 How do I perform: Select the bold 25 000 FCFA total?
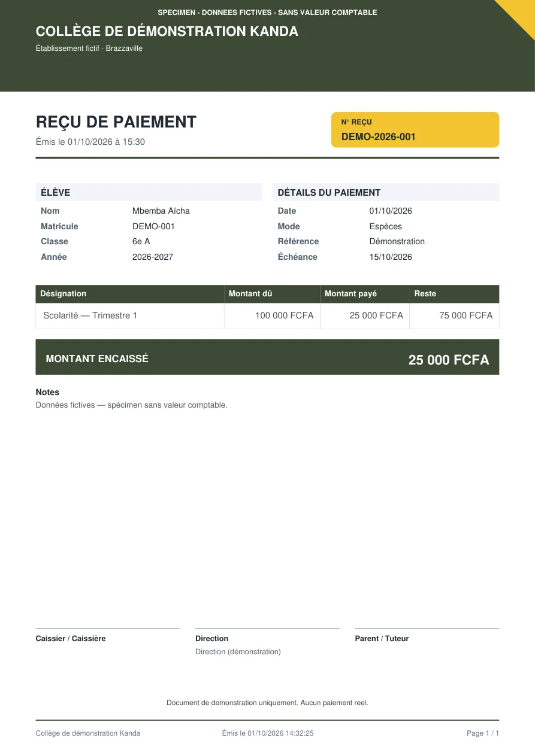coord(449,360)
